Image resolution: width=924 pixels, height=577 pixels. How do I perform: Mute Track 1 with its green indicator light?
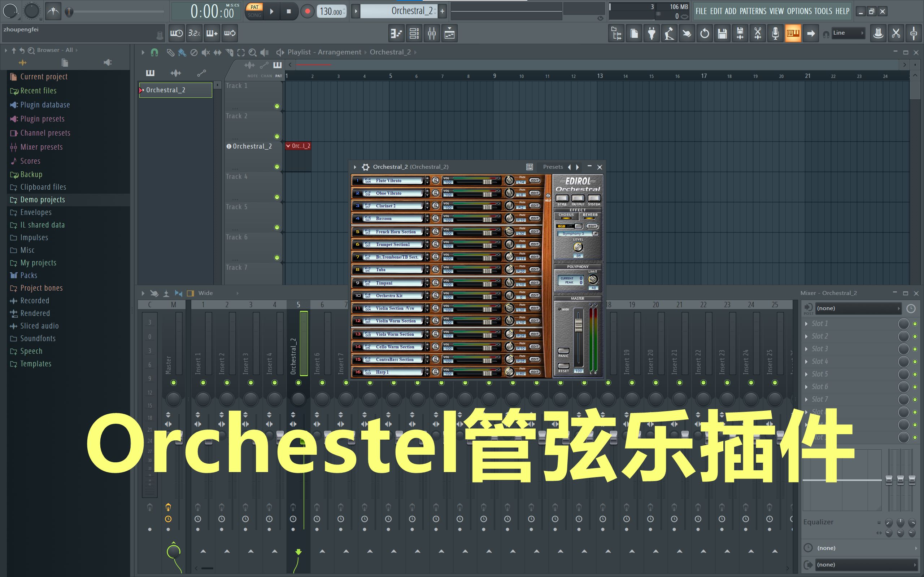tap(277, 106)
